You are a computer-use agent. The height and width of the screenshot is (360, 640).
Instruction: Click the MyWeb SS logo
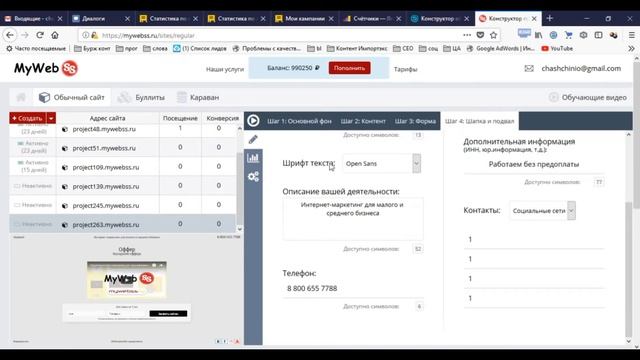pyautogui.click(x=46, y=68)
